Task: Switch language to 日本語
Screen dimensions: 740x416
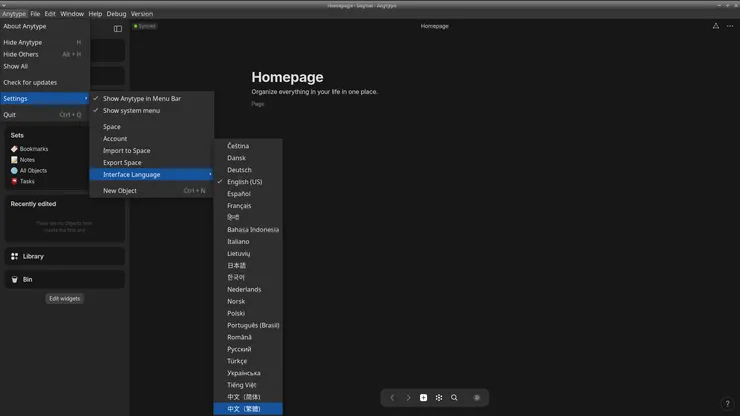Action: 248,265
